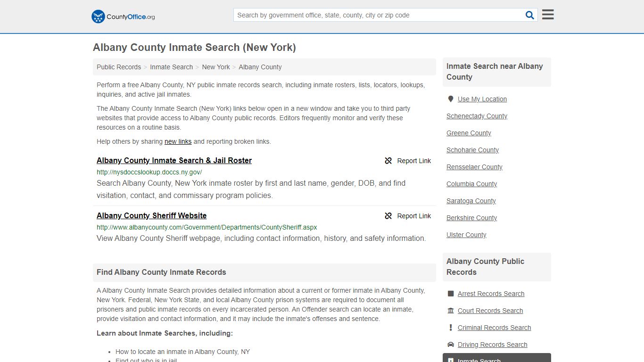The image size is (644, 362).
Task: Visit the albanycounty.com CountySheriff URL
Action: 206,227
